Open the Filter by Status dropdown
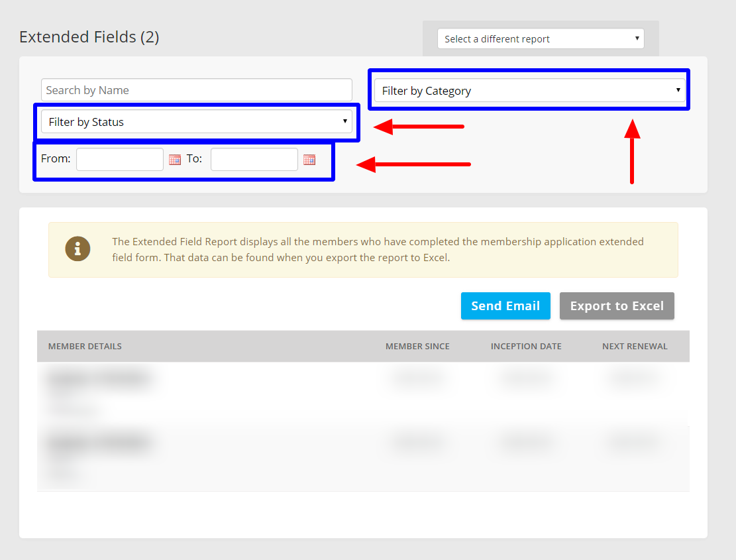Screen dimensions: 736x560 (x=197, y=121)
